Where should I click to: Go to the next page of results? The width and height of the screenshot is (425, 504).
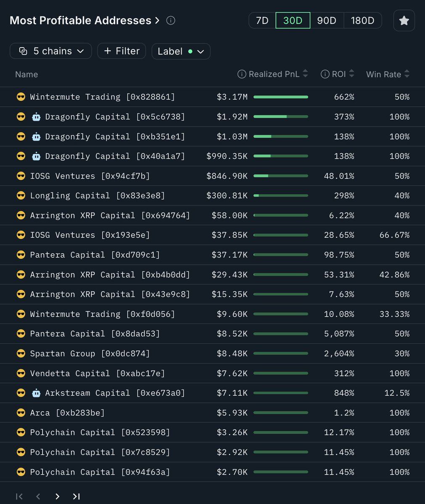57,496
